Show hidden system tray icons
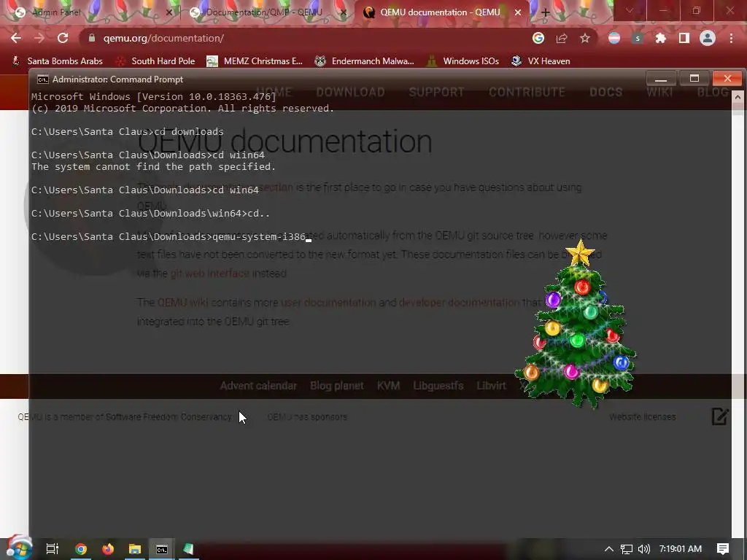The height and width of the screenshot is (560, 747). (609, 549)
